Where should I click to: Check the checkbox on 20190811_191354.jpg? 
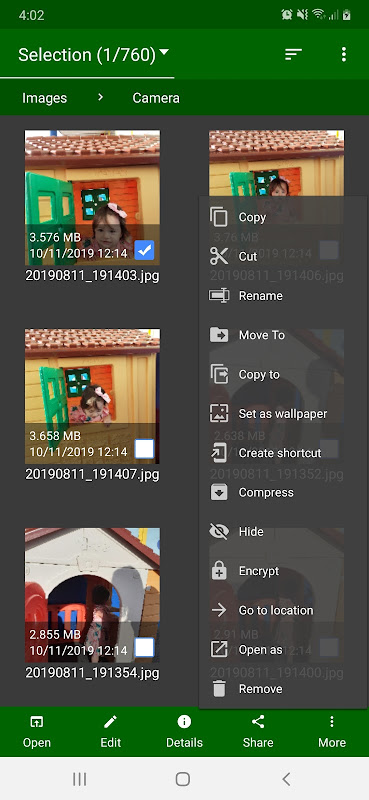pyautogui.click(x=144, y=647)
